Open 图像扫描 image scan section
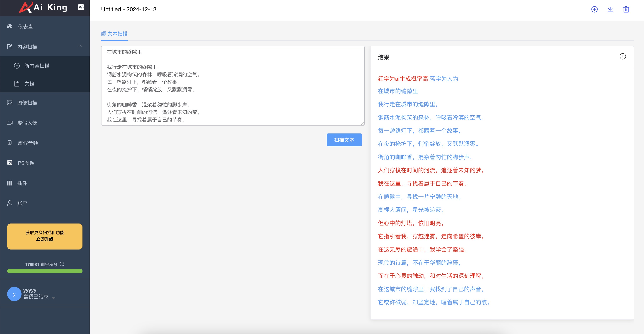Viewport: 644px width, 334px height. [27, 103]
